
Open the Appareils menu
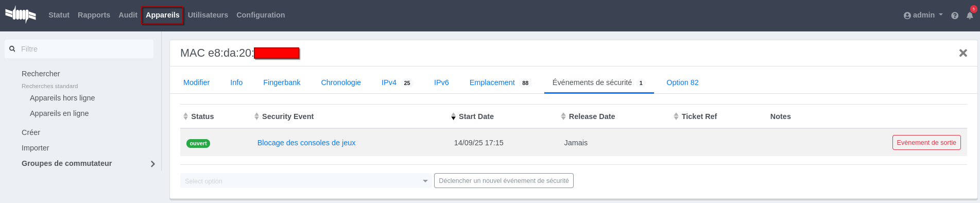(163, 15)
